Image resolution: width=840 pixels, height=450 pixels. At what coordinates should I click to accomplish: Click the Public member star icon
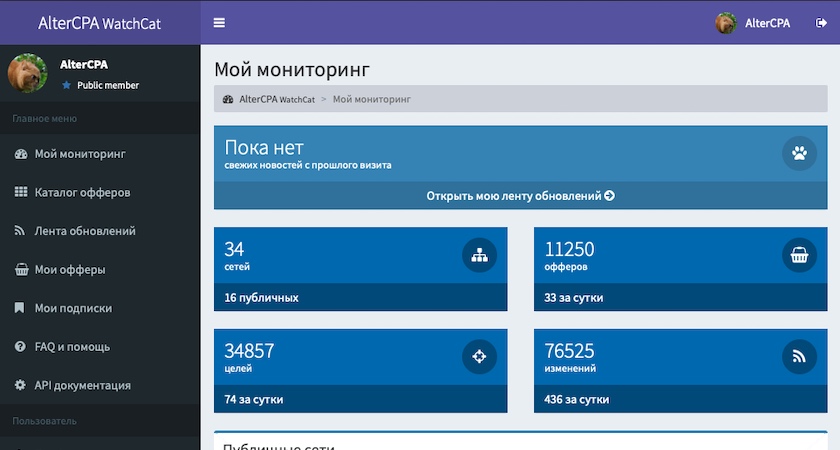point(66,85)
